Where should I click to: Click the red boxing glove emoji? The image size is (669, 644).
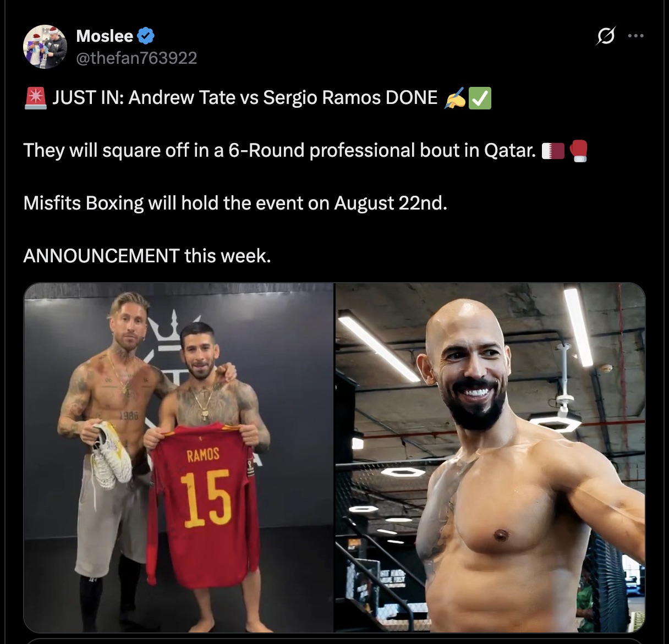coord(578,151)
